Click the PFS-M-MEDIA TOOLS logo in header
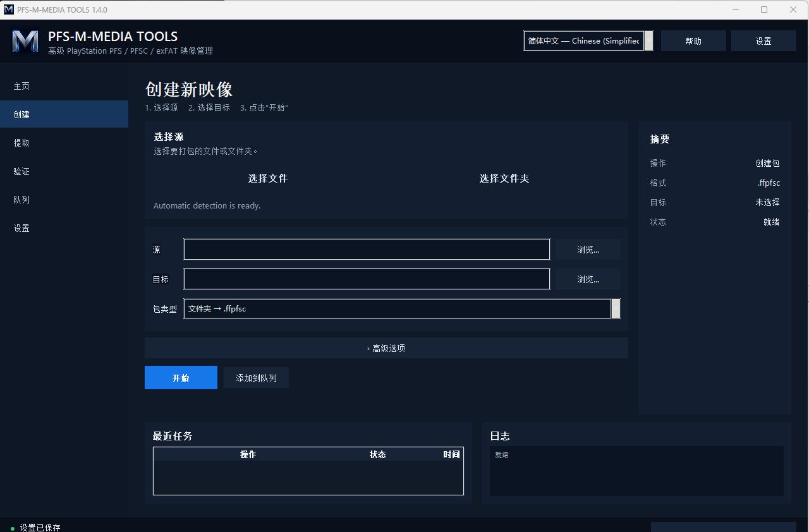 (x=25, y=42)
